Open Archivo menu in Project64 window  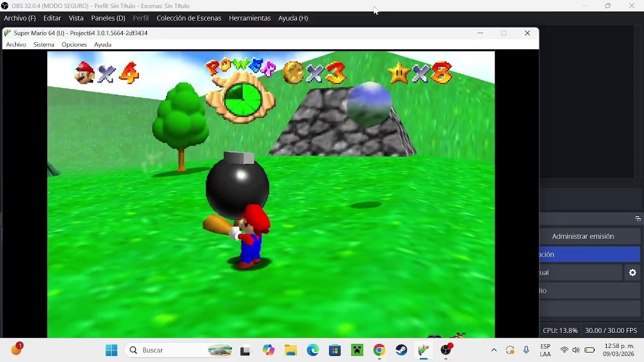16,45
